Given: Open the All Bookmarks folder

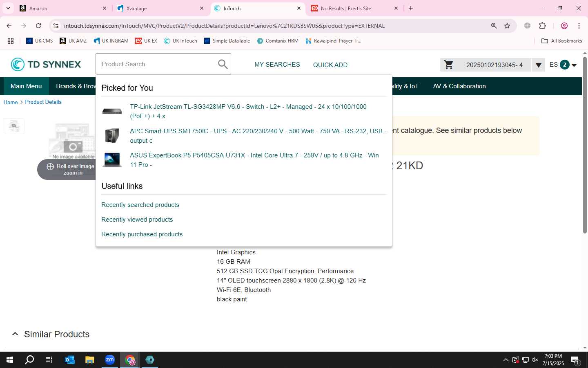Looking at the screenshot, I should 561,41.
